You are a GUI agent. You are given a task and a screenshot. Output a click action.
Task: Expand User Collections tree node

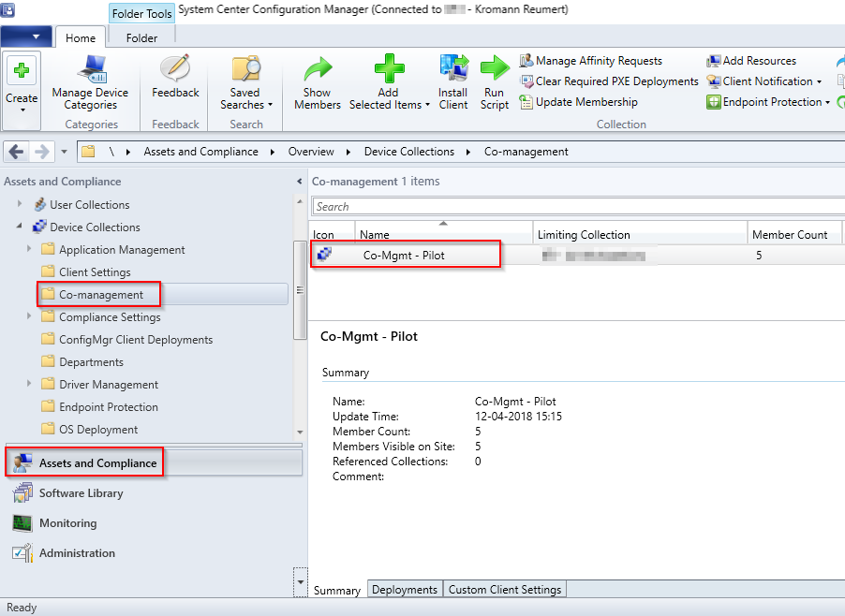(x=20, y=204)
